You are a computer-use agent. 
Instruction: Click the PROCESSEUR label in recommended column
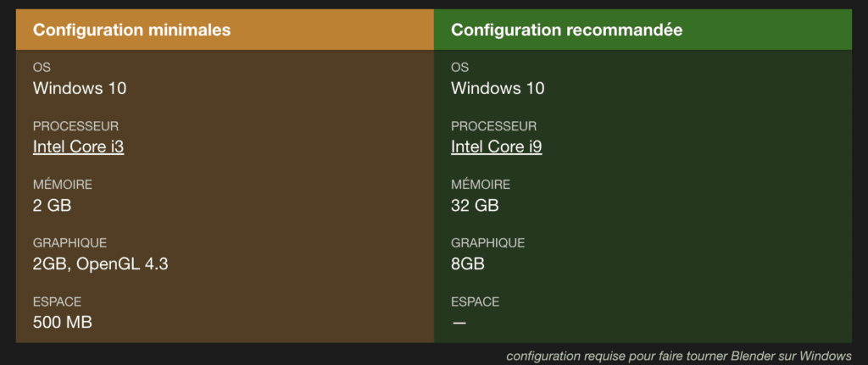pos(494,127)
